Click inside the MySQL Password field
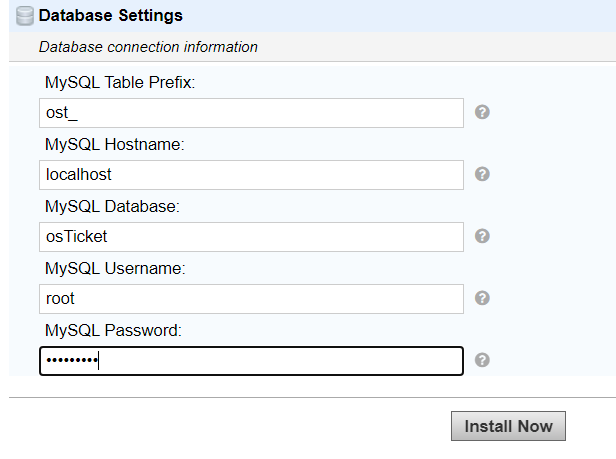 click(251, 361)
